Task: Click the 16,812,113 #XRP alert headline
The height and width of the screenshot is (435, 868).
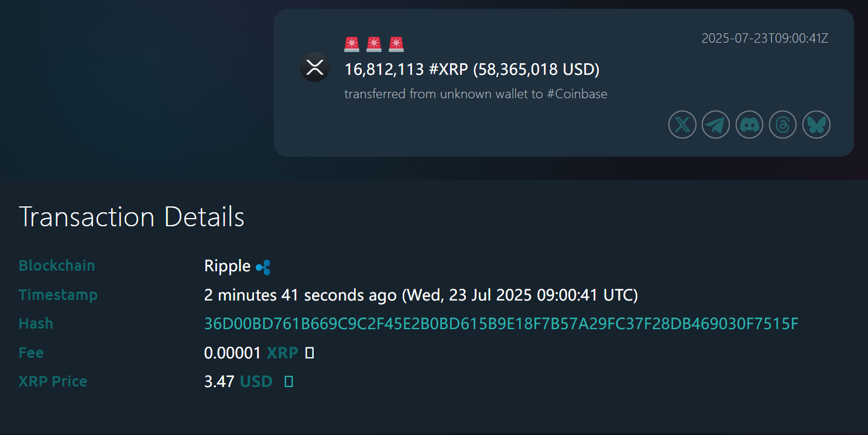Action: [x=471, y=70]
